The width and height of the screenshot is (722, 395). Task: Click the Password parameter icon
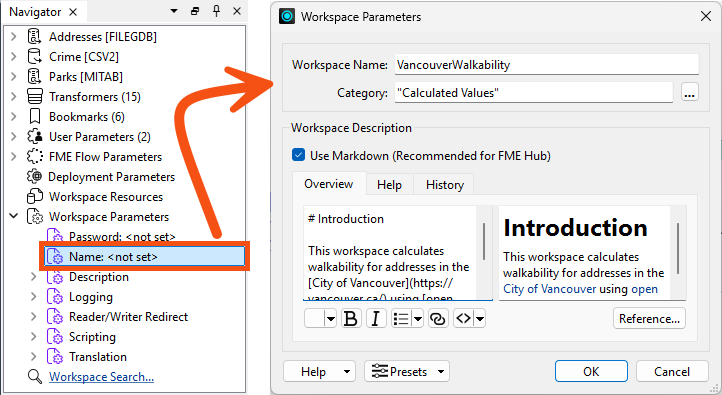tap(55, 235)
